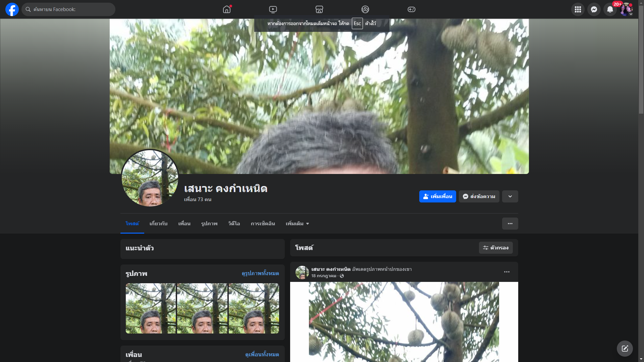Open the Groups icon
Screen dimensions: 644x362
tap(365, 9)
